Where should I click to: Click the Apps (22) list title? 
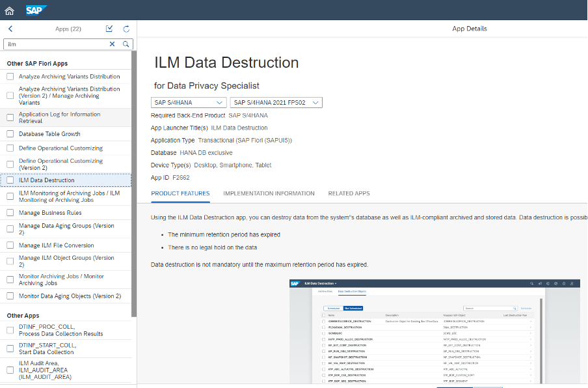pyautogui.click(x=68, y=29)
